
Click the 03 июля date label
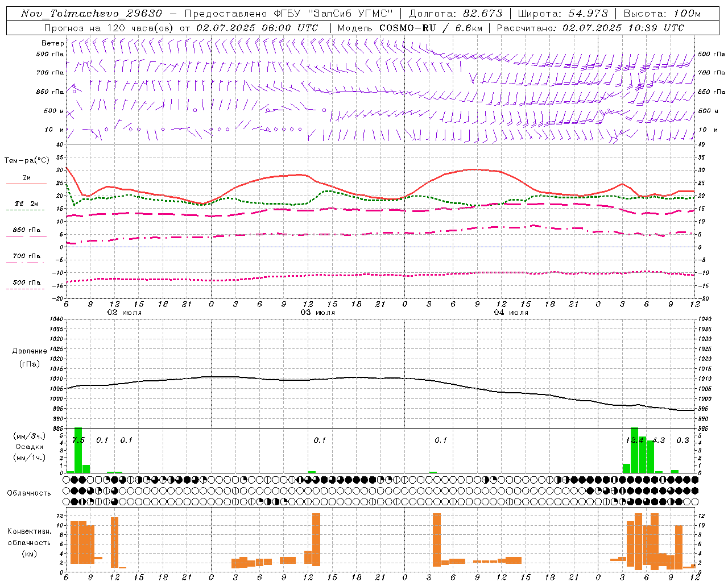pos(318,313)
